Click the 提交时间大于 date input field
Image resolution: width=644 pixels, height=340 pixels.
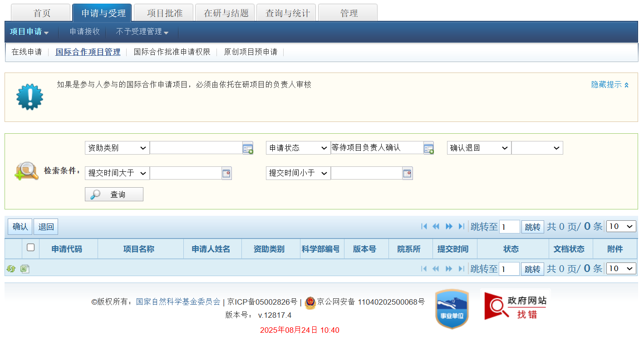pos(186,173)
